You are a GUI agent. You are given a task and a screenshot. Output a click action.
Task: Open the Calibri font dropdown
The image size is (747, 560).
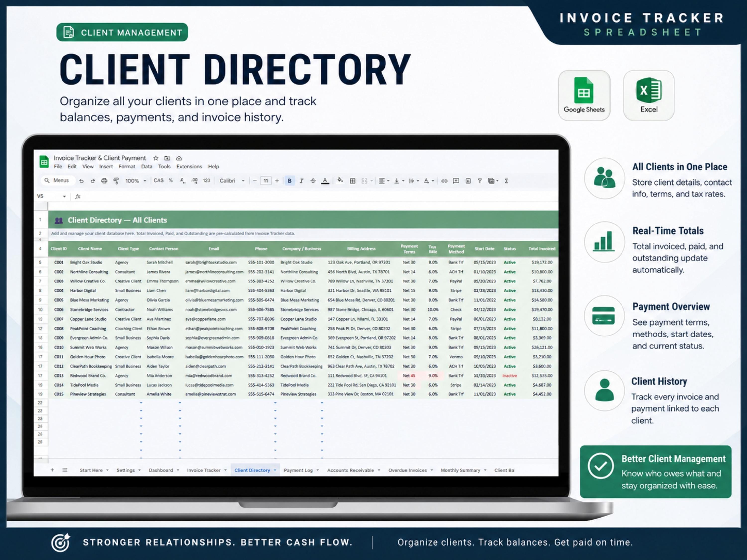[x=232, y=181]
